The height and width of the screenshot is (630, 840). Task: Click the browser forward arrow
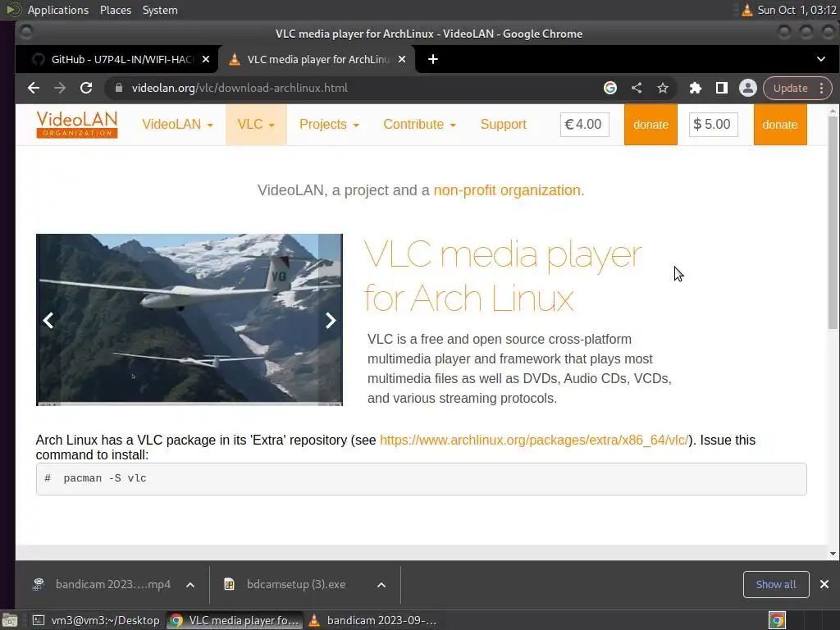(x=60, y=88)
